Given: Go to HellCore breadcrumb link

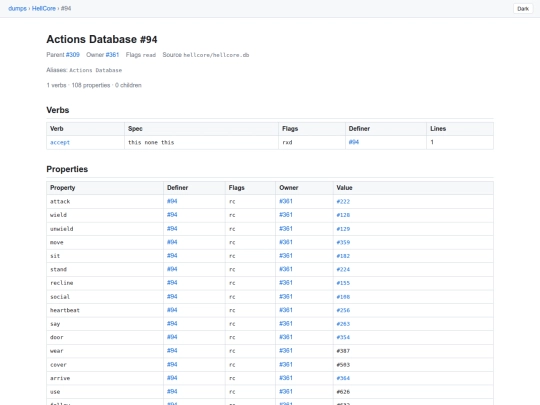Looking at the screenshot, I should coord(44,8).
